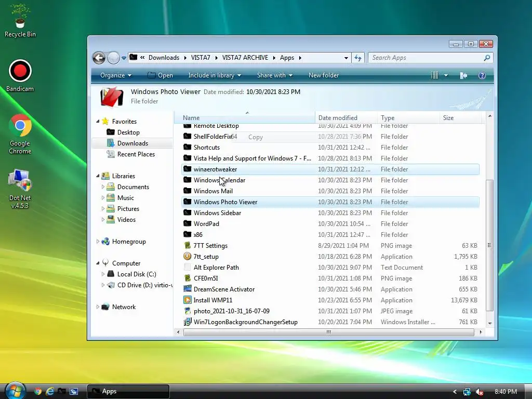The width and height of the screenshot is (532, 399).
Task: Open the Explorer help question mark icon
Action: click(482, 75)
